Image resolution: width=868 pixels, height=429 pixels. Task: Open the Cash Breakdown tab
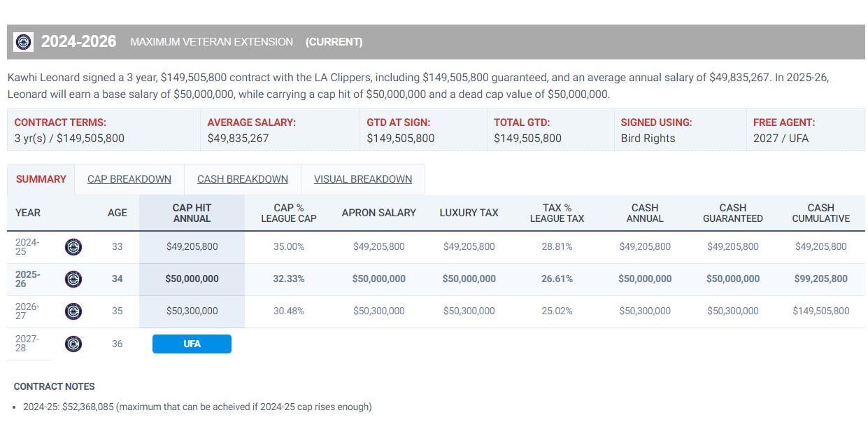click(243, 179)
